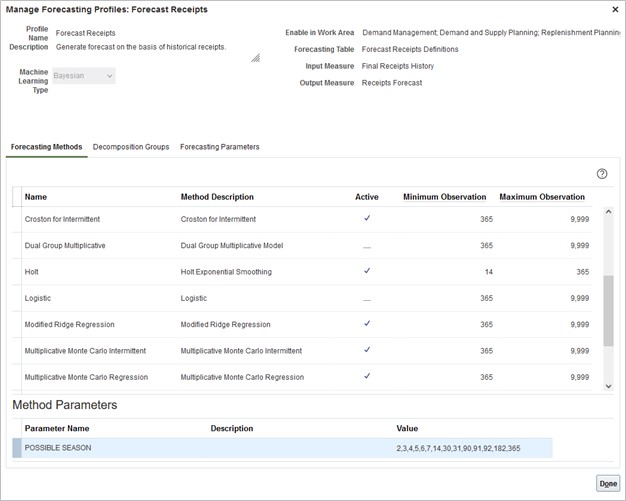Viewport: 626px width, 501px height.
Task: Click Enable in Work Area value text
Action: (x=491, y=32)
